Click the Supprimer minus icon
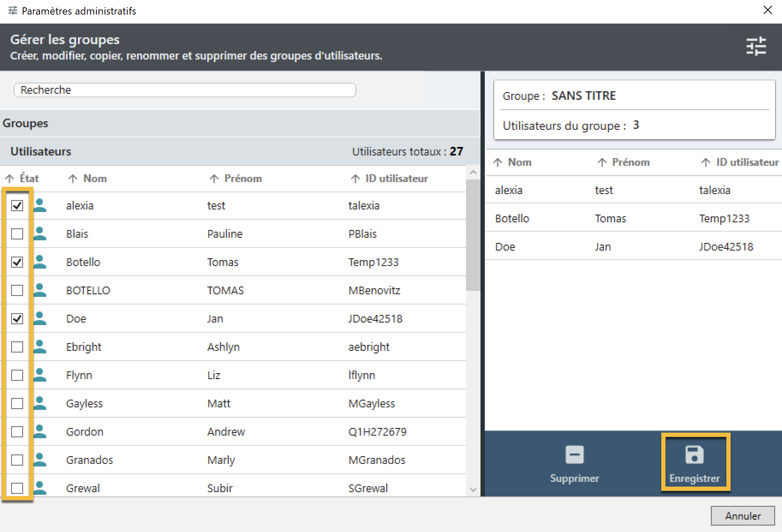The width and height of the screenshot is (782, 532). [574, 455]
